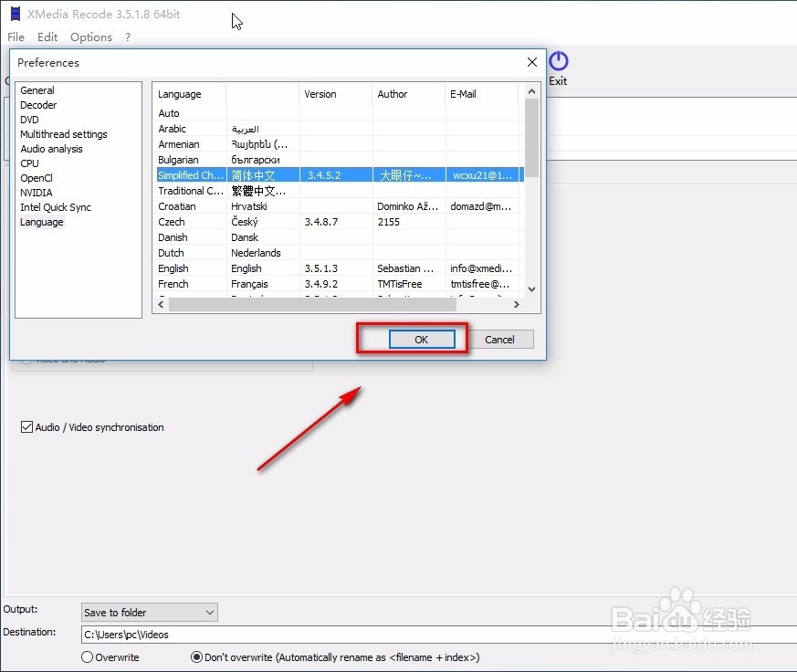Select the Dutch language row
The height and width of the screenshot is (672, 797).
[338, 253]
